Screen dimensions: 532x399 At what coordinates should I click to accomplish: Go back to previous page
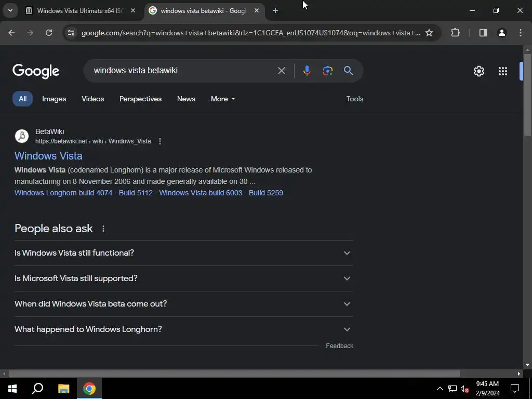tap(11, 33)
